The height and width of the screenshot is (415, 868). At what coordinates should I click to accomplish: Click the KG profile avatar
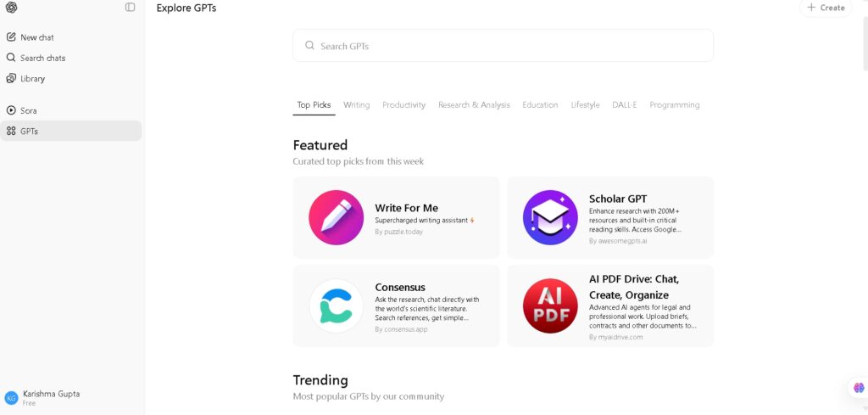11,397
